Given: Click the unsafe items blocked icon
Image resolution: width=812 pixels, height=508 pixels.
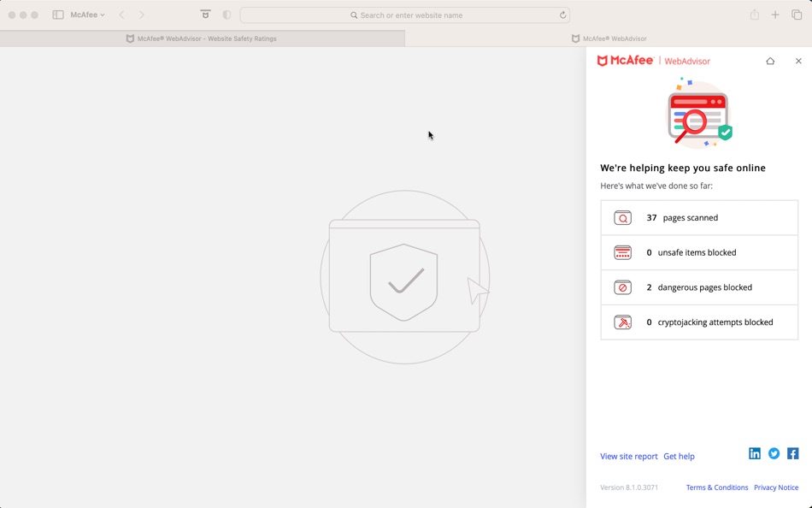Looking at the screenshot, I should point(622,252).
